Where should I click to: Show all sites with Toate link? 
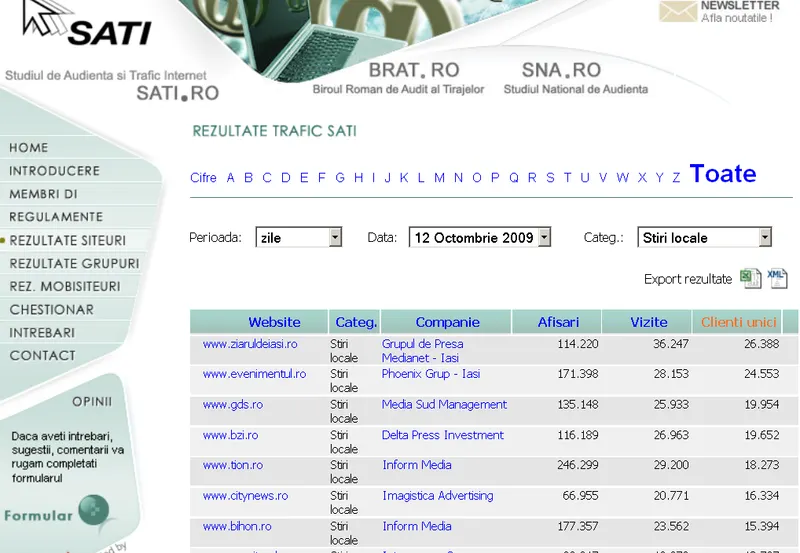click(722, 173)
